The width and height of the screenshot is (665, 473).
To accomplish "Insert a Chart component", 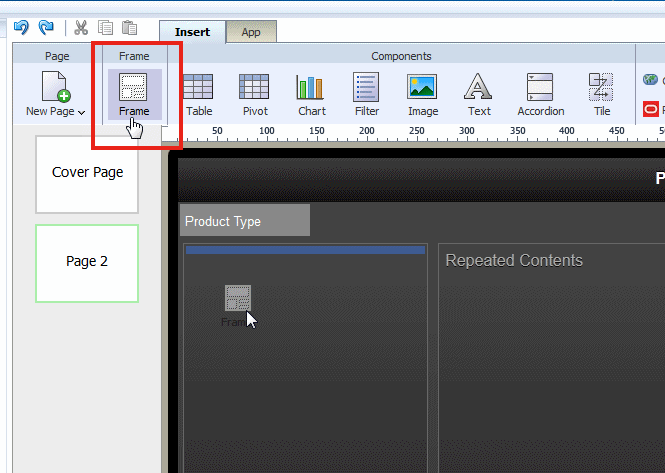I will coord(311,94).
